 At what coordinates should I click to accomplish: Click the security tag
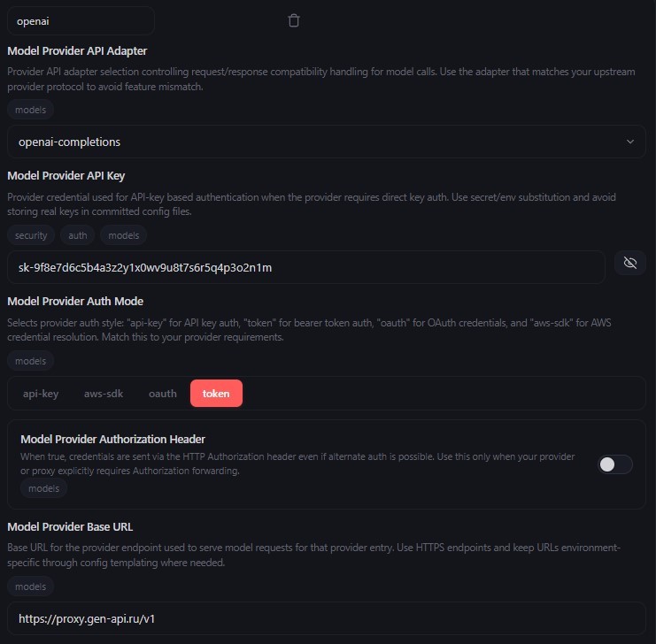(31, 235)
